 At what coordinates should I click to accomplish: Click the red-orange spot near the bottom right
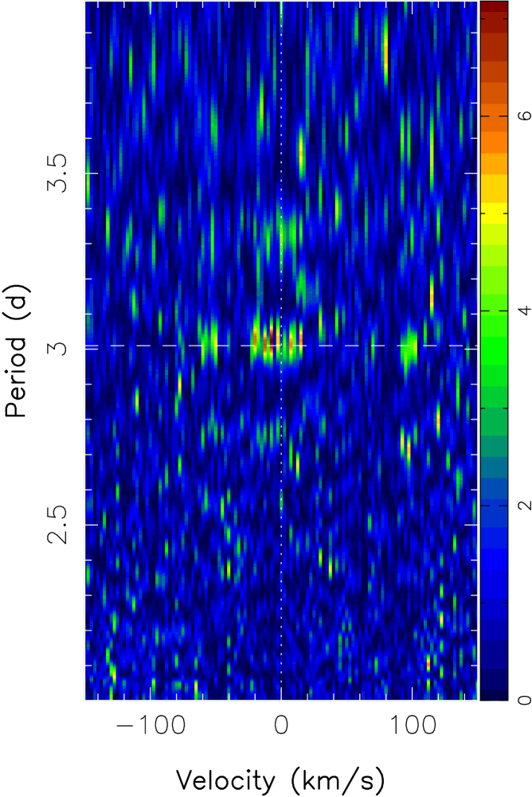click(x=428, y=662)
